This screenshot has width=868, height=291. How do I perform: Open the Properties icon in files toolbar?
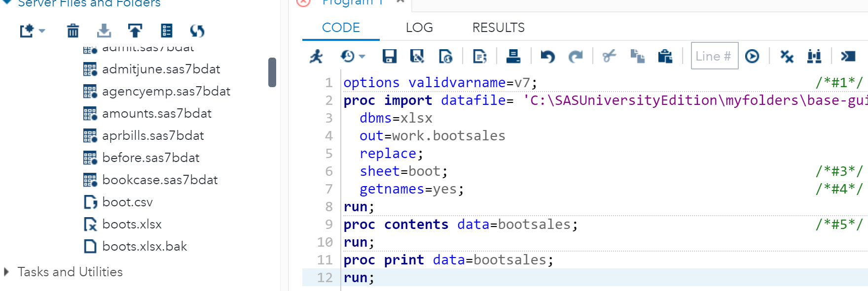point(167,31)
